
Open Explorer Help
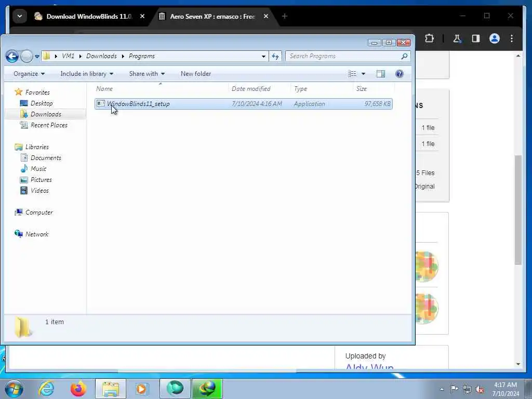pos(400,74)
